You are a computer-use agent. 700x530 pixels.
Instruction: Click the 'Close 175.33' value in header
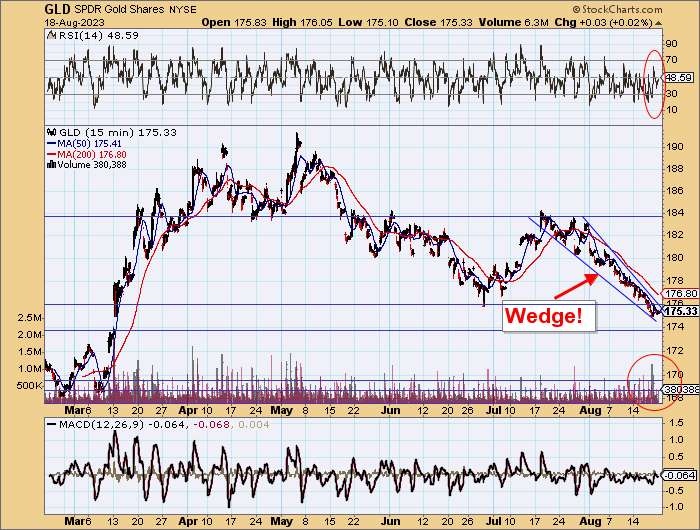(x=438, y=22)
